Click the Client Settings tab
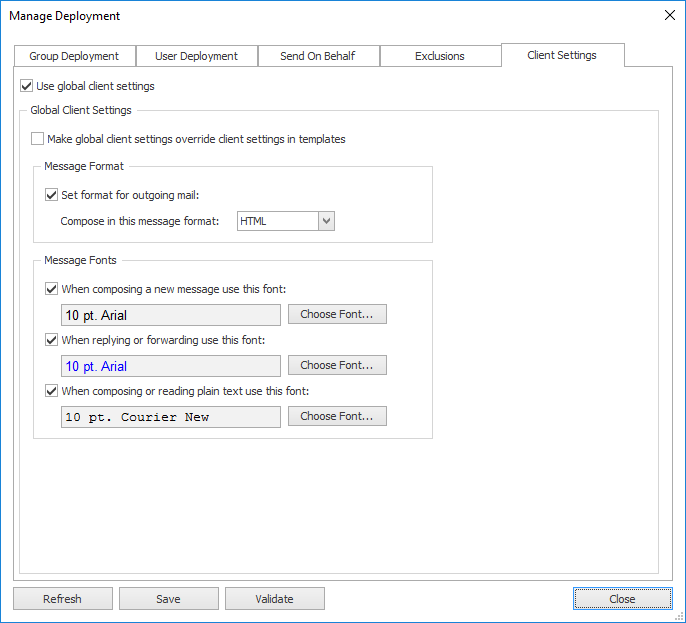The height and width of the screenshot is (623, 686). pyautogui.click(x=562, y=55)
